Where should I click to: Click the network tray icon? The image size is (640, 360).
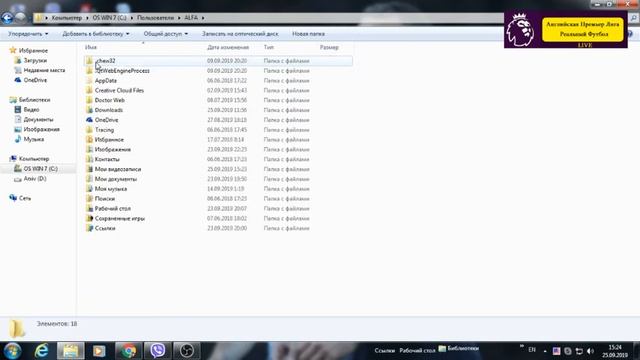click(x=579, y=351)
